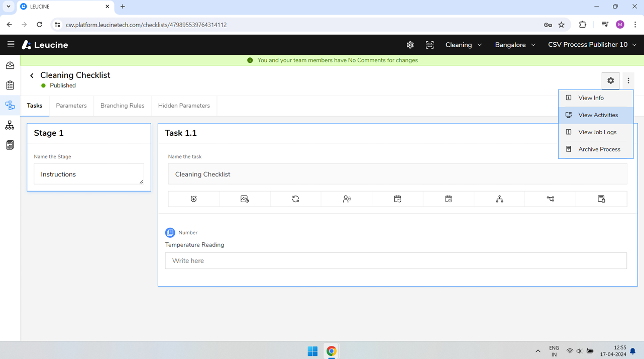The height and width of the screenshot is (359, 644).
Task: Click the Number parameter icon beside Temperature Reading
Action: coord(170,232)
